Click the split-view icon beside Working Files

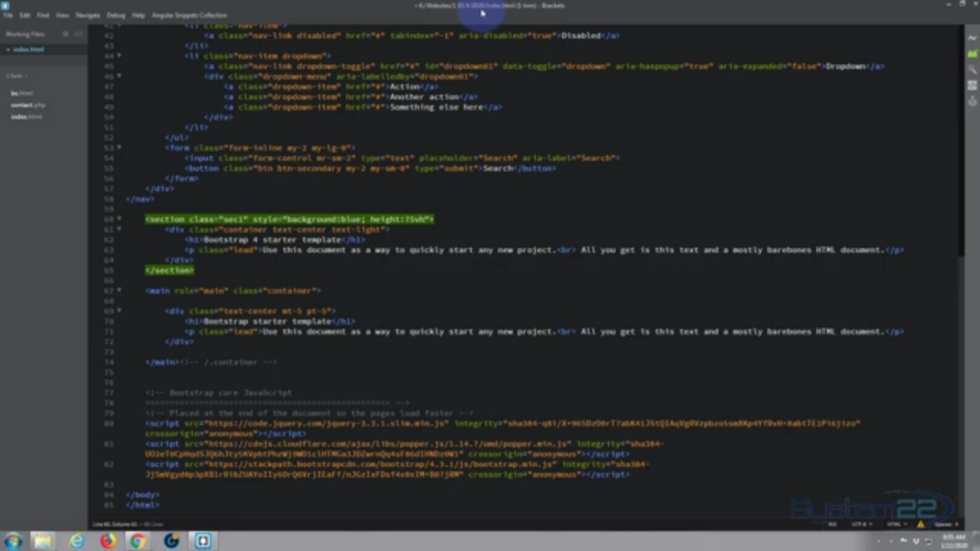78,34
